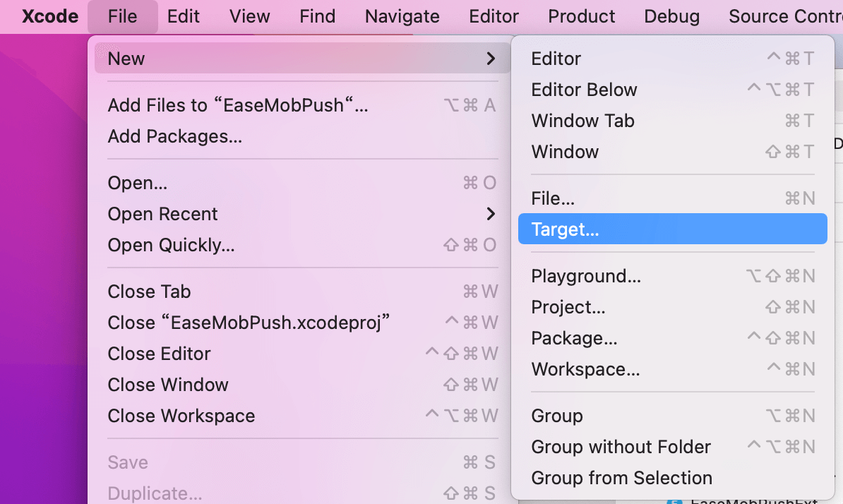The height and width of the screenshot is (504, 843).
Task: Select Close Window
Action: click(x=302, y=385)
